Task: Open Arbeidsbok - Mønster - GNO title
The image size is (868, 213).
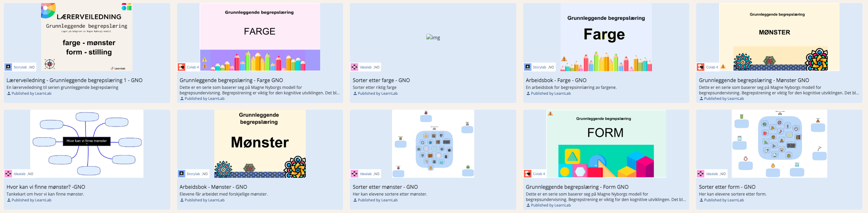Action: pyautogui.click(x=213, y=187)
